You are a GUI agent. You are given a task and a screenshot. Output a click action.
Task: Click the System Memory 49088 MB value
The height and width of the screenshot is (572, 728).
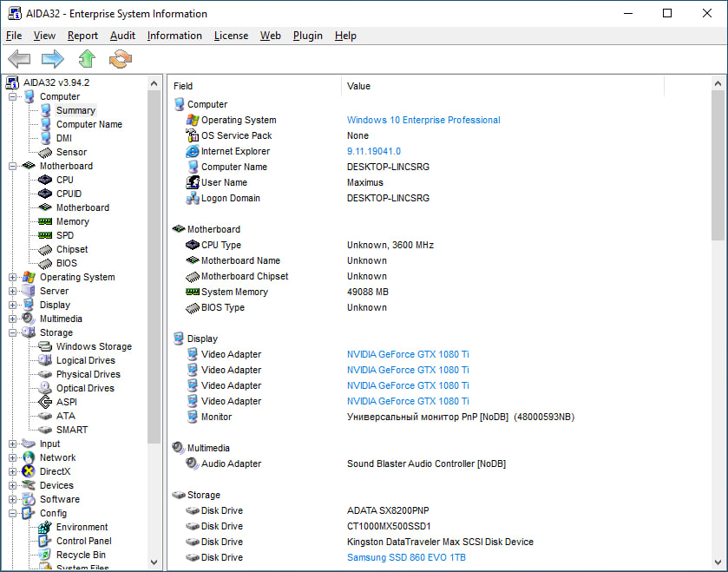[x=368, y=292]
